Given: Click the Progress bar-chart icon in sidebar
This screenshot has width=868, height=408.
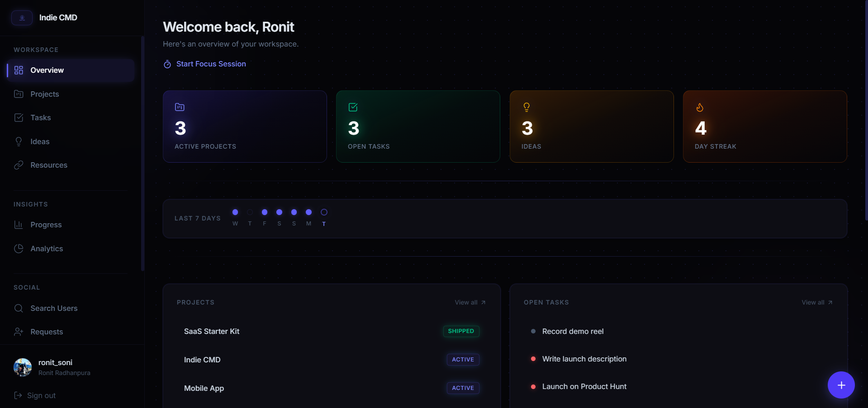Looking at the screenshot, I should pos(19,225).
